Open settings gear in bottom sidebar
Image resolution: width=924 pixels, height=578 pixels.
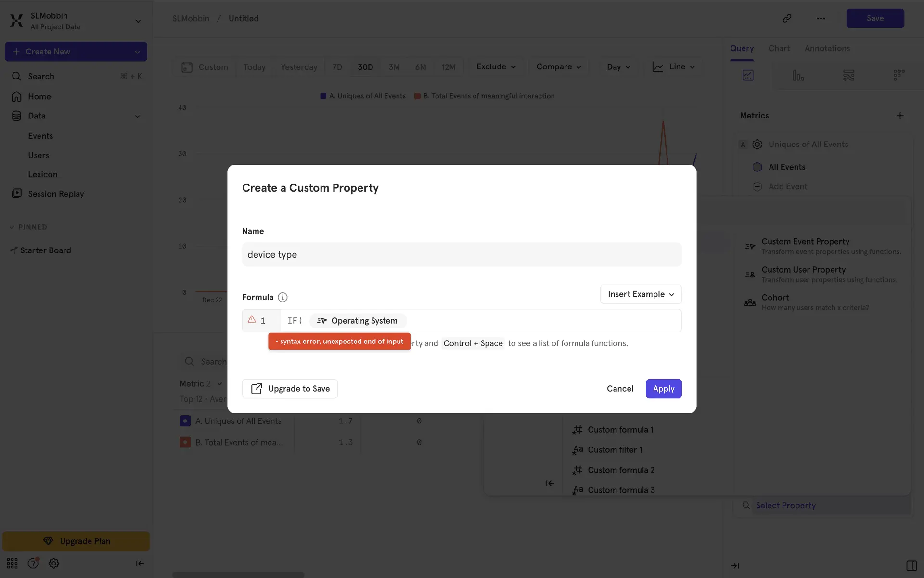point(54,563)
